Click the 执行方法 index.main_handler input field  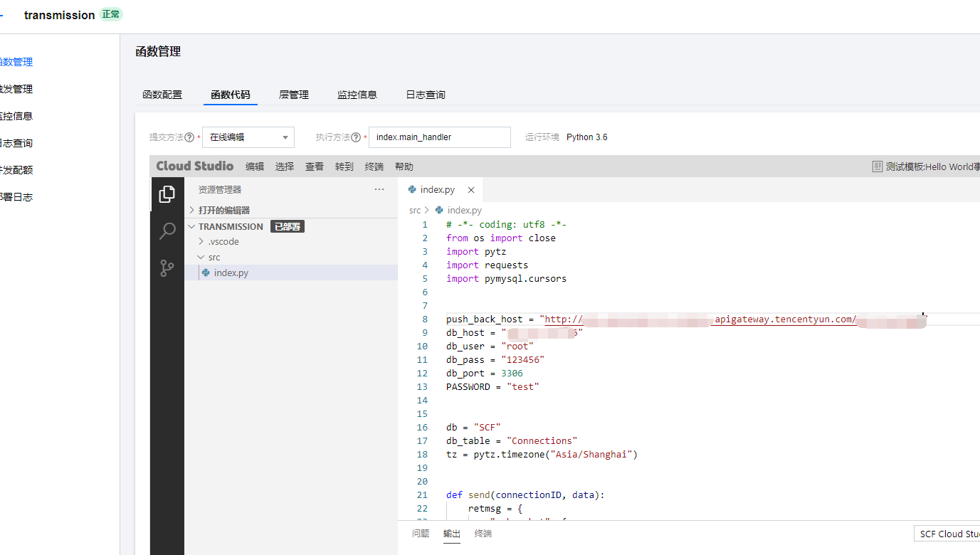(x=440, y=137)
